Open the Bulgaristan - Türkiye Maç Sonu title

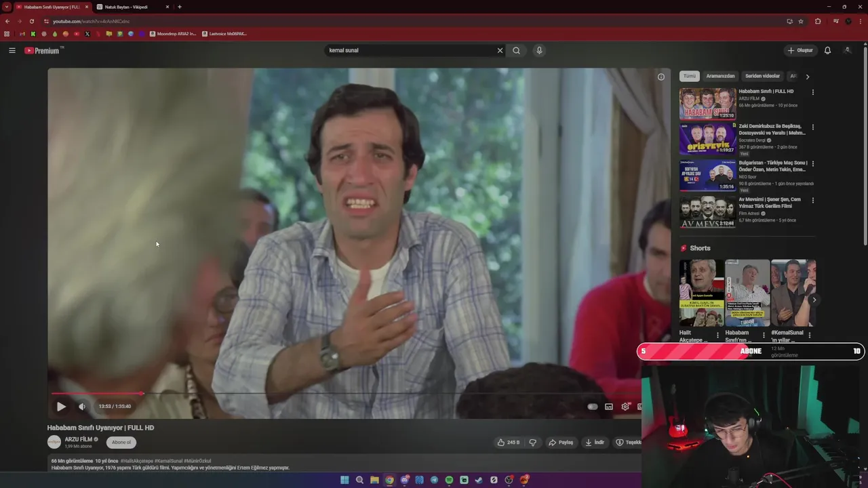coord(772,166)
